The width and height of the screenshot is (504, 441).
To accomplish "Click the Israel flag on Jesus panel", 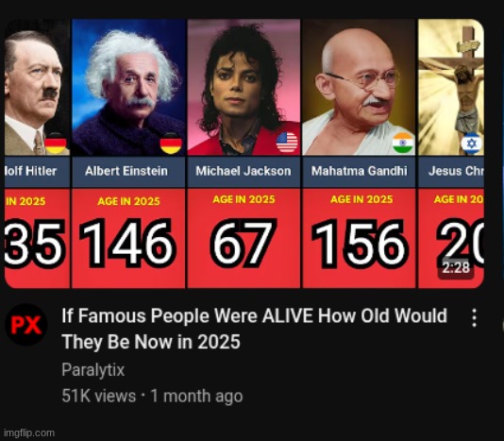I will point(472,144).
